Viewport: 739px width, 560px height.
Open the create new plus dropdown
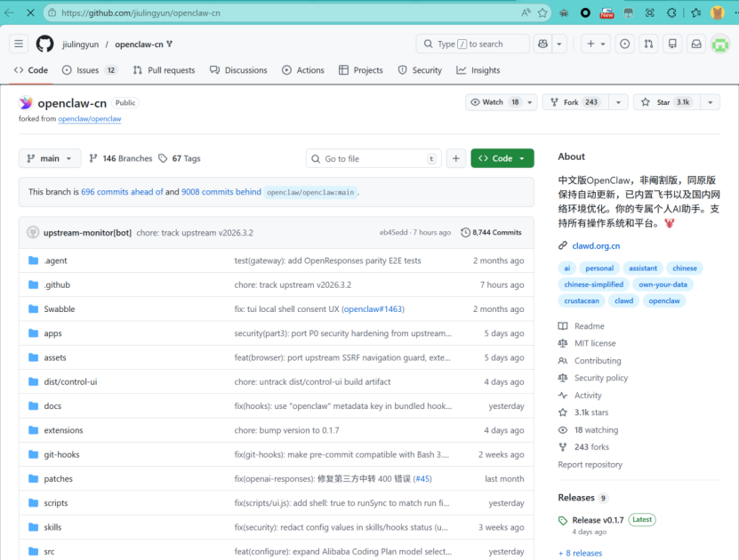[596, 44]
